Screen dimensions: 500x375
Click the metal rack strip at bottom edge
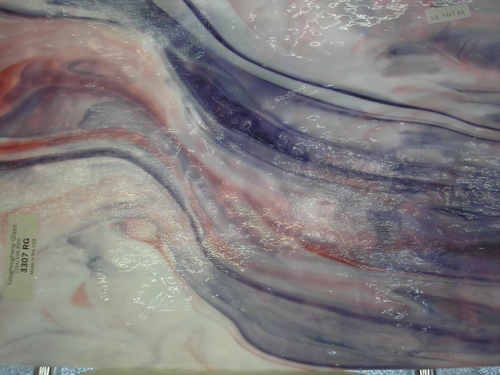[250, 371]
